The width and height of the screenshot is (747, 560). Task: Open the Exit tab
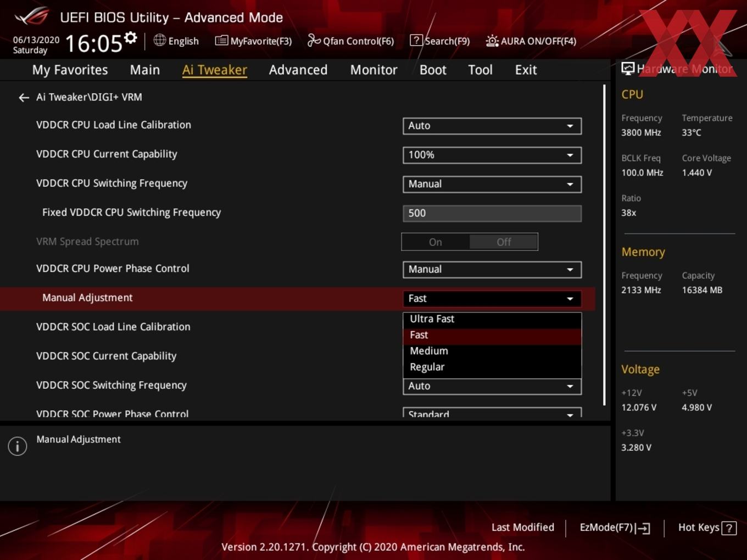pos(526,70)
